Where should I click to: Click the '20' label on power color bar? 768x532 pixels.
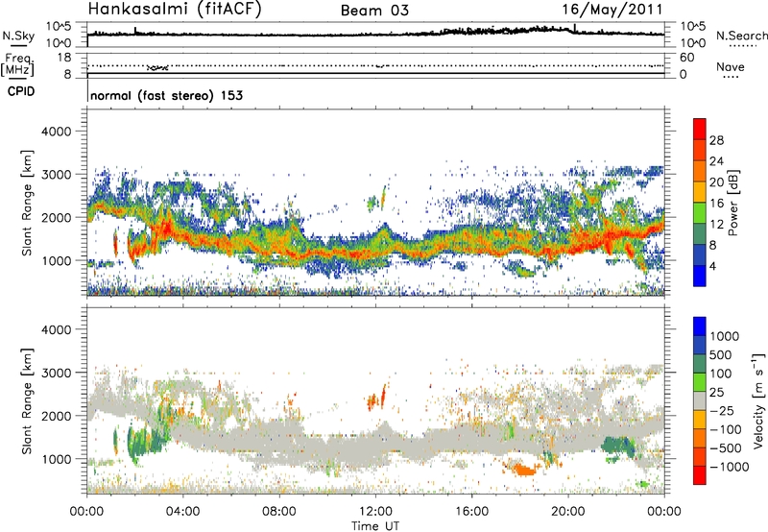click(716, 182)
